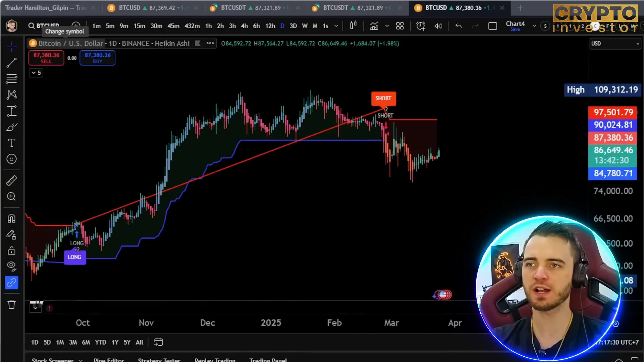This screenshot has height=362, width=644.
Task: Open a new browser tab with plus
Action: 520,8
